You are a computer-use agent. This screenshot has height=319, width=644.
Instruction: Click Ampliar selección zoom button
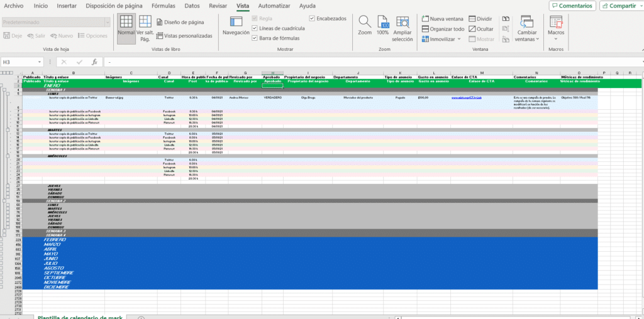pos(402,29)
